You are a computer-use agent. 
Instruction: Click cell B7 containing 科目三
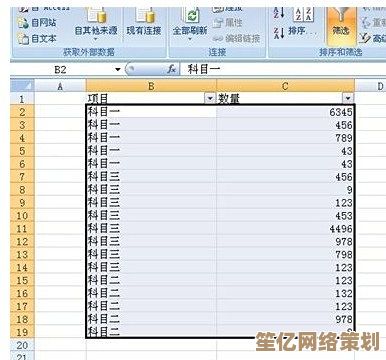pyautogui.click(x=151, y=177)
